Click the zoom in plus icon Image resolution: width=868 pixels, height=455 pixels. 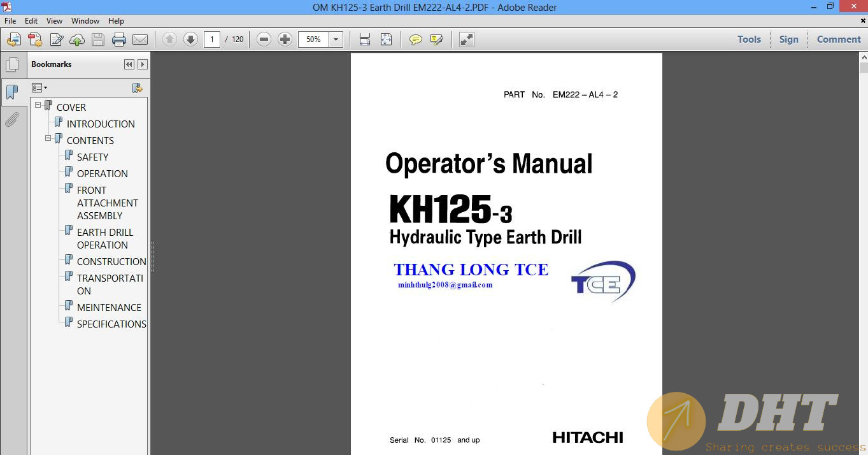[x=285, y=40]
